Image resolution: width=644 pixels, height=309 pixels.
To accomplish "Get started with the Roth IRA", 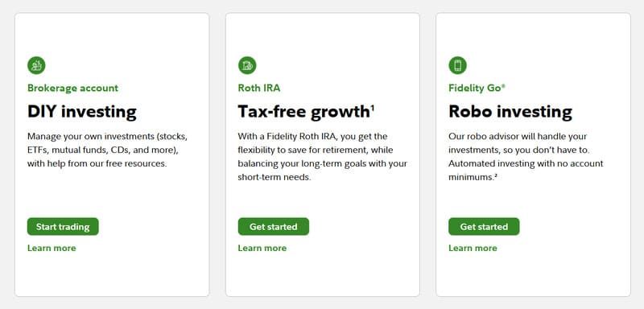I will pos(274,226).
